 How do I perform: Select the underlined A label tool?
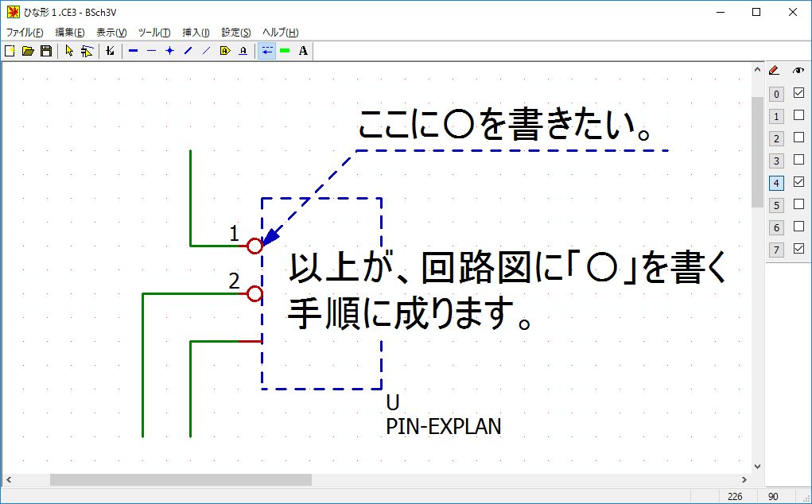pos(243,51)
